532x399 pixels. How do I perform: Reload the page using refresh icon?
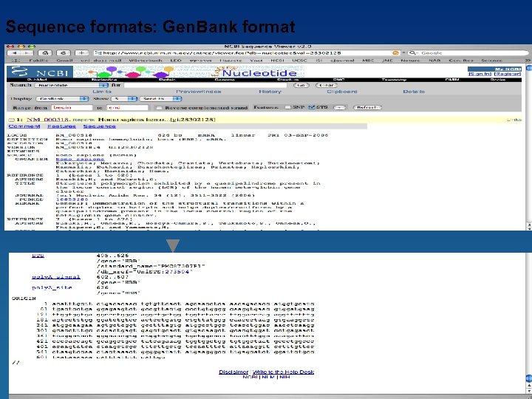point(63,53)
